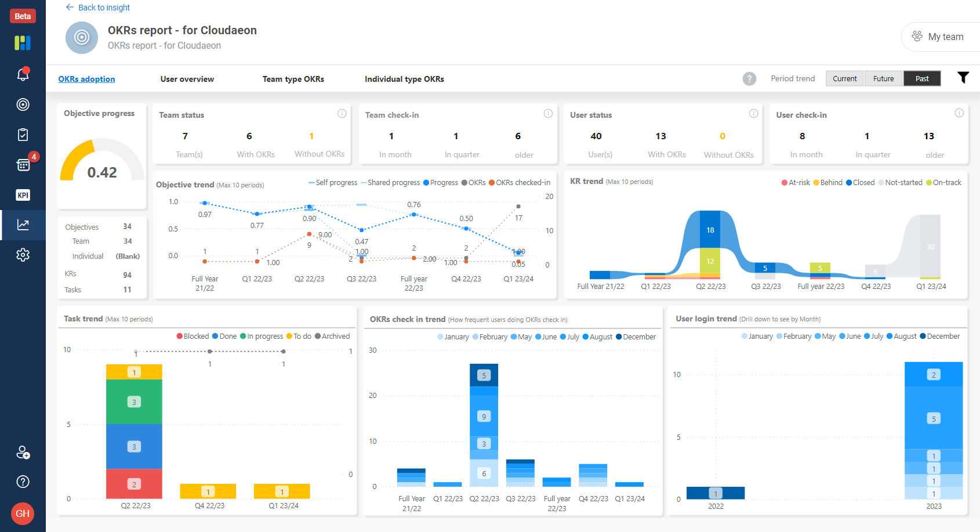Select Past period trend
The image size is (980, 532).
coord(922,78)
